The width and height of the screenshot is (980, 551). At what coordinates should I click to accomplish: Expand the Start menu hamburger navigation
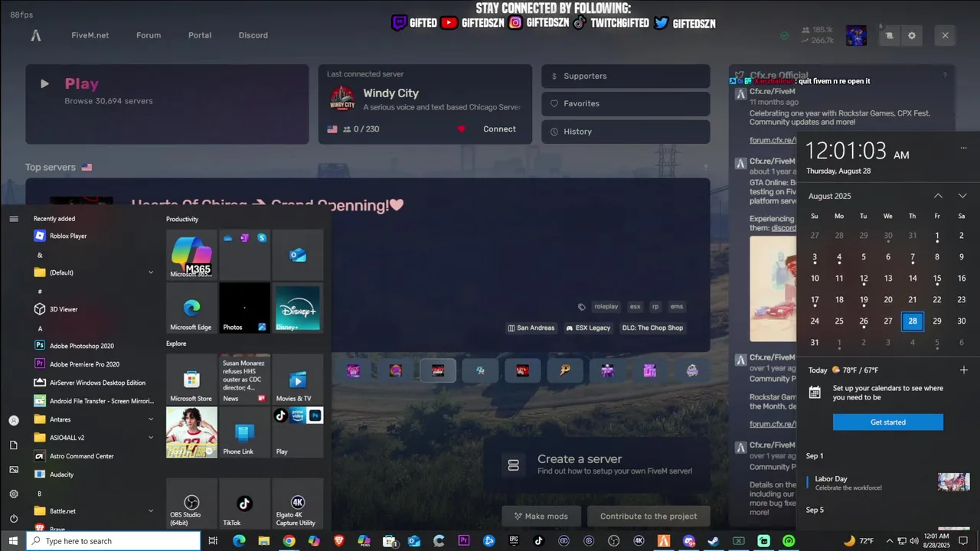(x=14, y=219)
